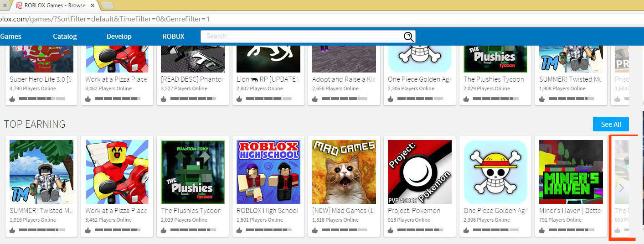The height and width of the screenshot is (244, 644).
Task: Click 2,802 Players Online text
Action: coord(260,88)
